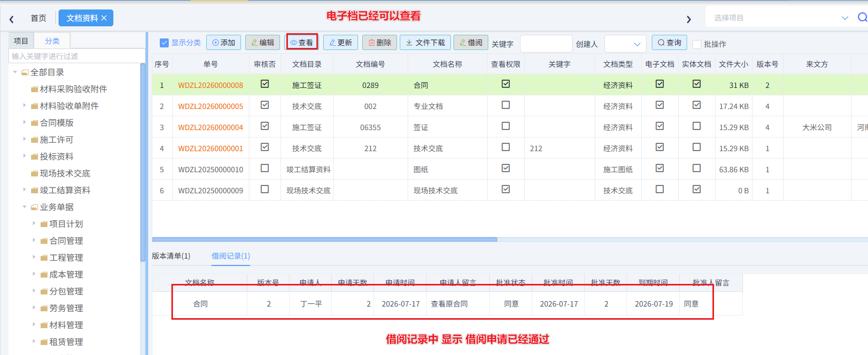Expand the 合同模版 node arrow
Screen dimensions: 868x355
(24, 122)
